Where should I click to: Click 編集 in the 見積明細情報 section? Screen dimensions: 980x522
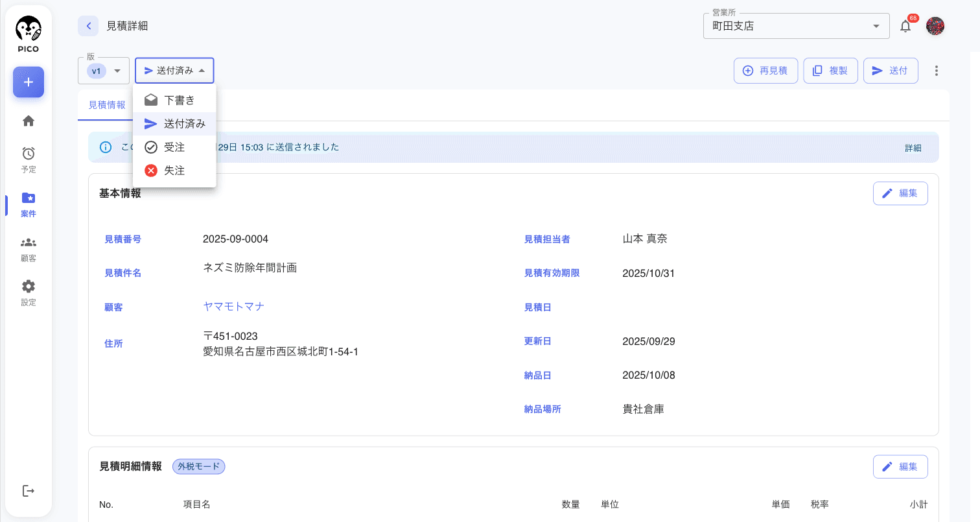(x=900, y=467)
